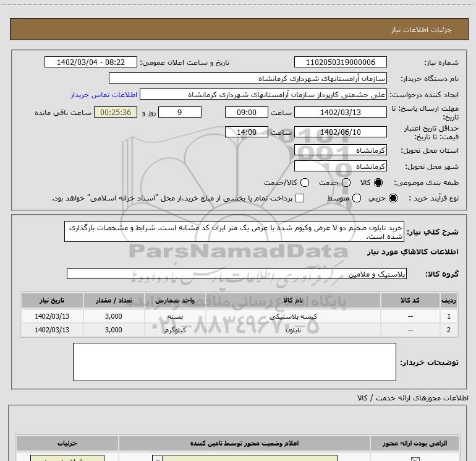Click the buyer organization name field
The width and height of the screenshot is (476, 461).
(x=248, y=79)
